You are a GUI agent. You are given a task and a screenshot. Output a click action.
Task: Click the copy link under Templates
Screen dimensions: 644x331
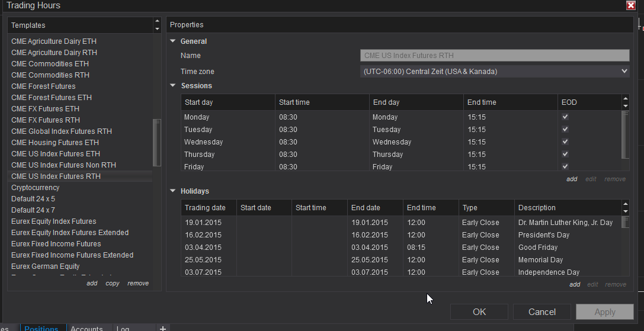pyautogui.click(x=112, y=284)
